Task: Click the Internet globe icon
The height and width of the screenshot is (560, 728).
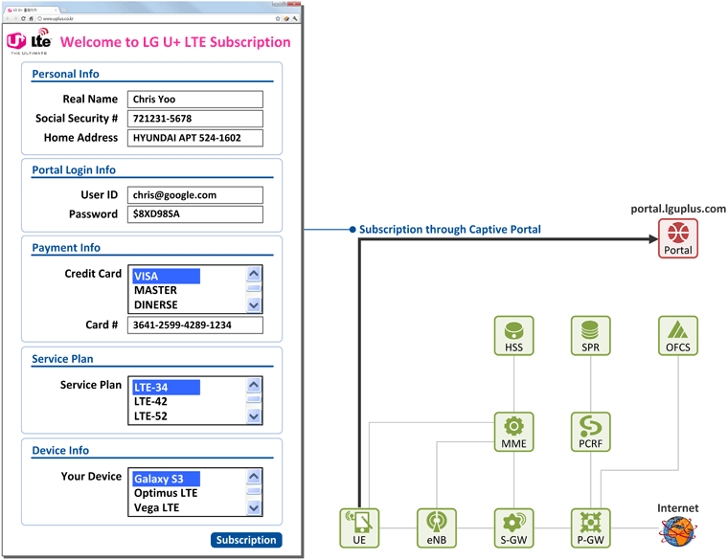Action: [x=678, y=531]
